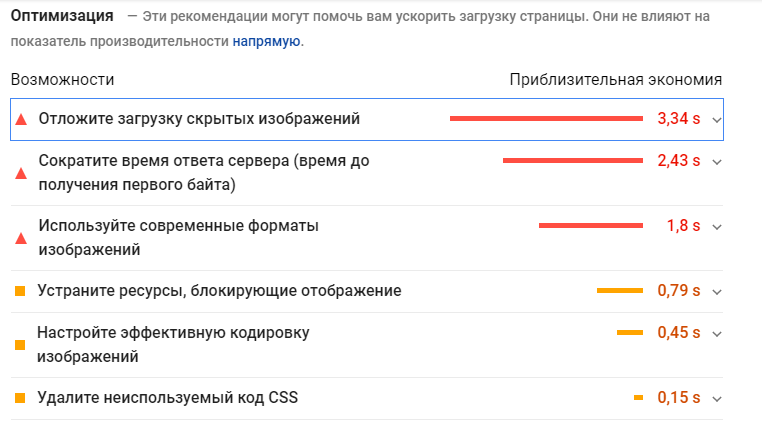This screenshot has height=433, width=762.
Task: Expand the 3,34 s row chevron
Action: pyautogui.click(x=717, y=120)
